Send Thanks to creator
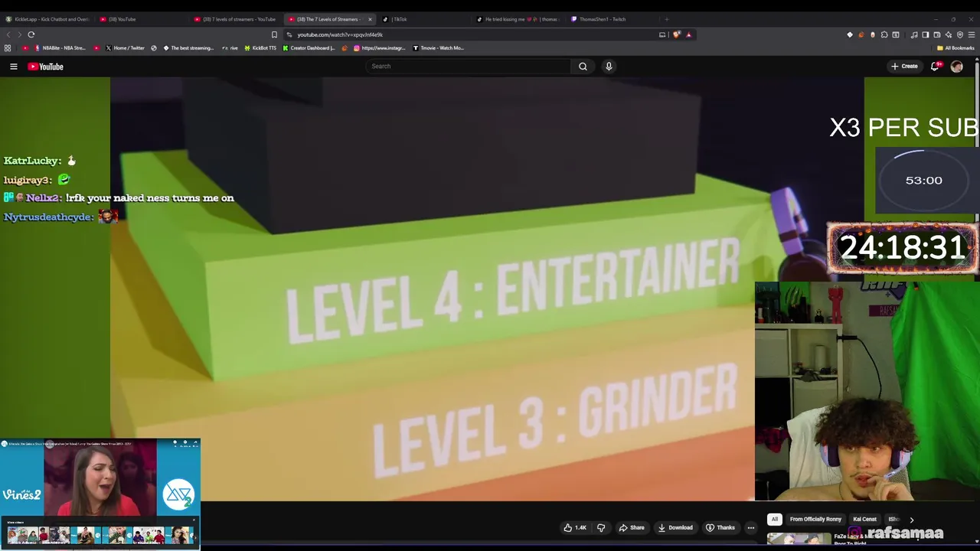Screen dimensions: 980x551 [x=720, y=527]
